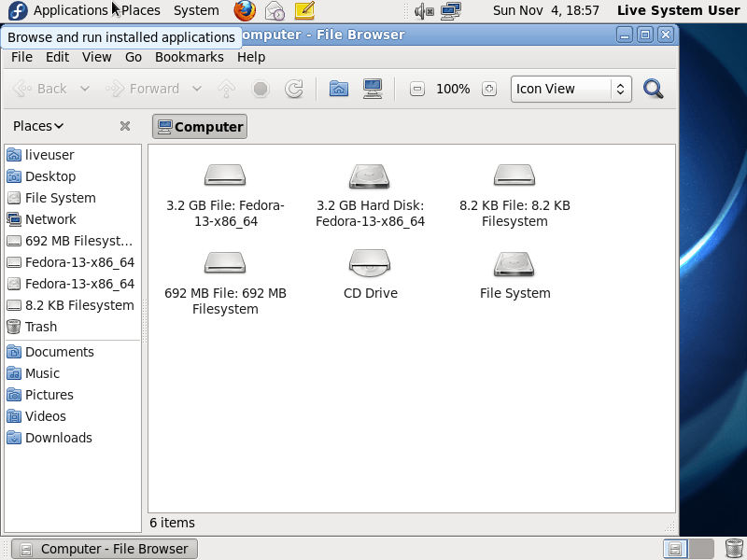Open the Go menu
This screenshot has height=560, width=747.
134,57
